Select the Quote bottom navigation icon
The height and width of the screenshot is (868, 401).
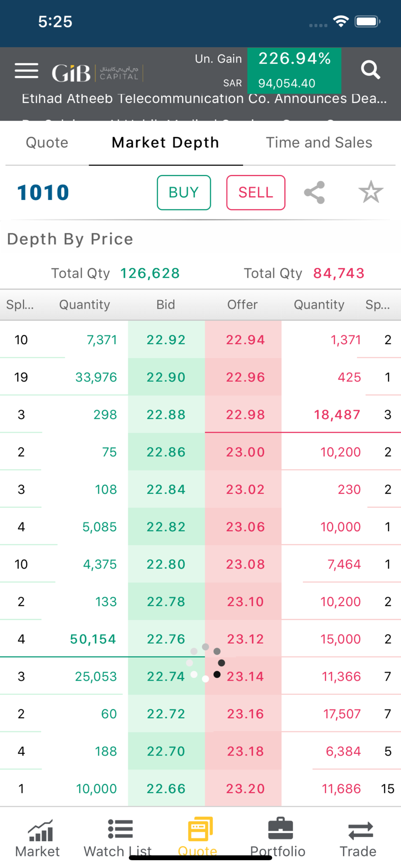tap(198, 835)
